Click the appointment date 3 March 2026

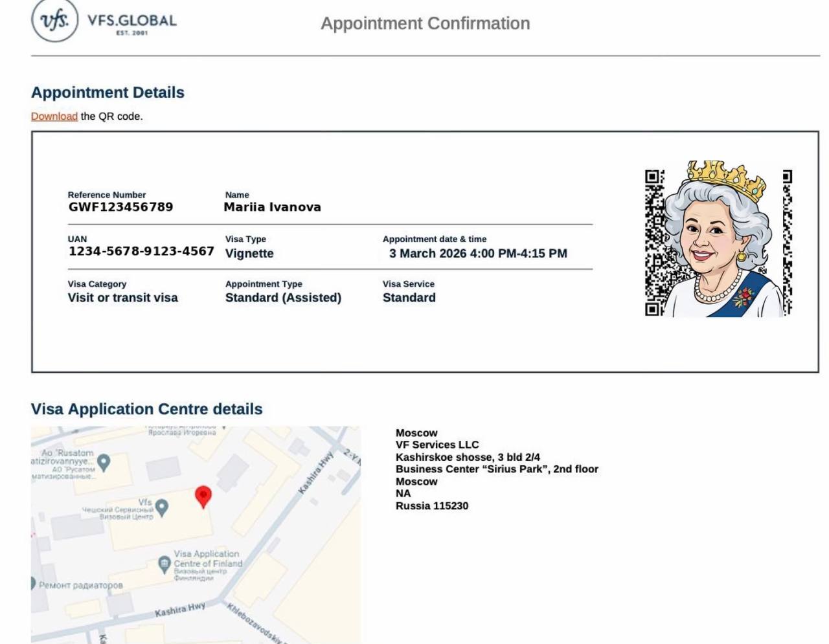427,254
